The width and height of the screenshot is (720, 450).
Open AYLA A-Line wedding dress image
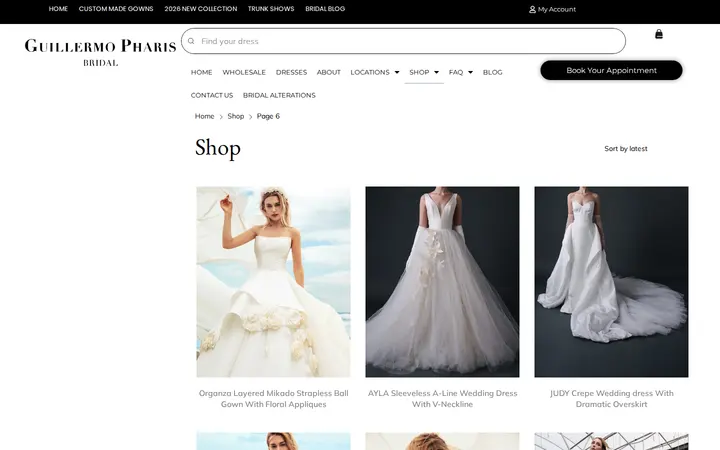coord(442,281)
